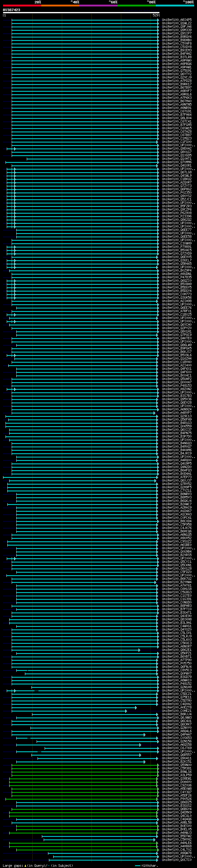Screen dimensions: 197x868
Task: Select hit UniRef100_A8I4P5
Action: (x=176, y=20)
